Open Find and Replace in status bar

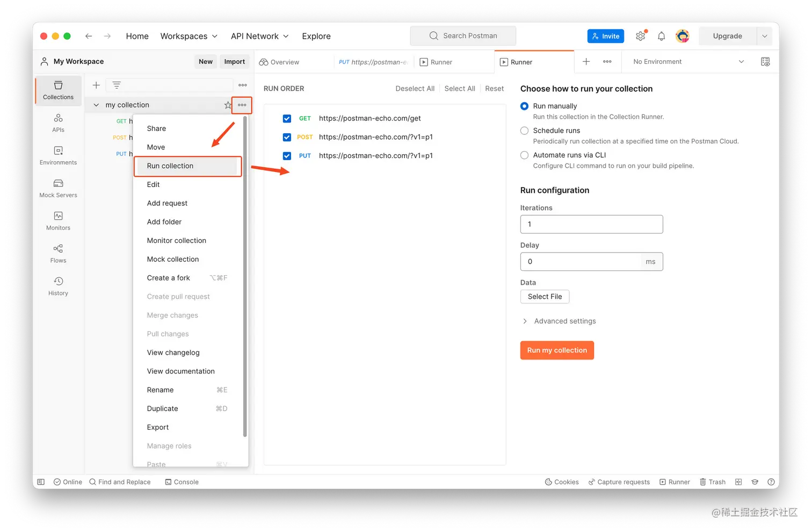point(120,482)
